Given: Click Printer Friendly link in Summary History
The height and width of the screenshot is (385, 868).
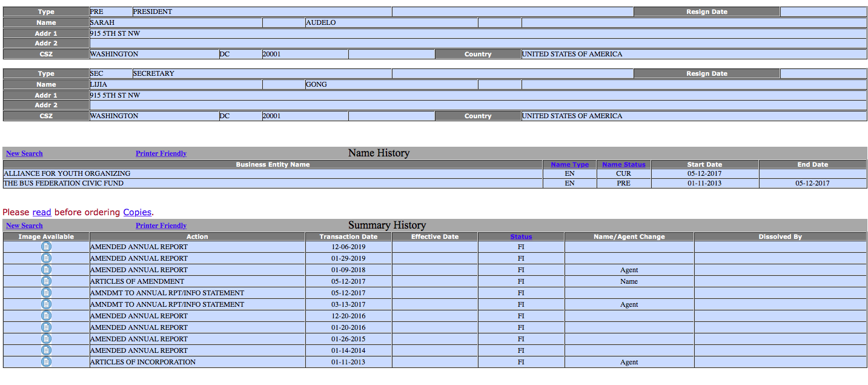Looking at the screenshot, I should point(161,226).
